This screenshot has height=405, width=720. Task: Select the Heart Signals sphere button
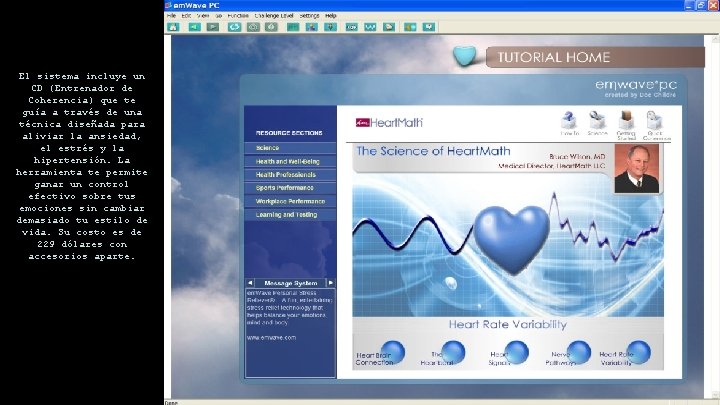point(516,352)
